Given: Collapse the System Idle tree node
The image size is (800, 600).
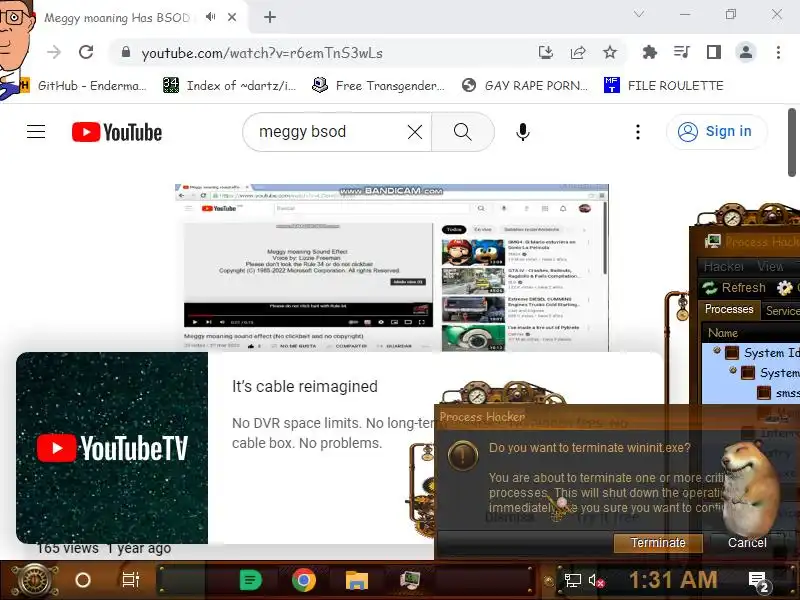Looking at the screenshot, I should (717, 351).
